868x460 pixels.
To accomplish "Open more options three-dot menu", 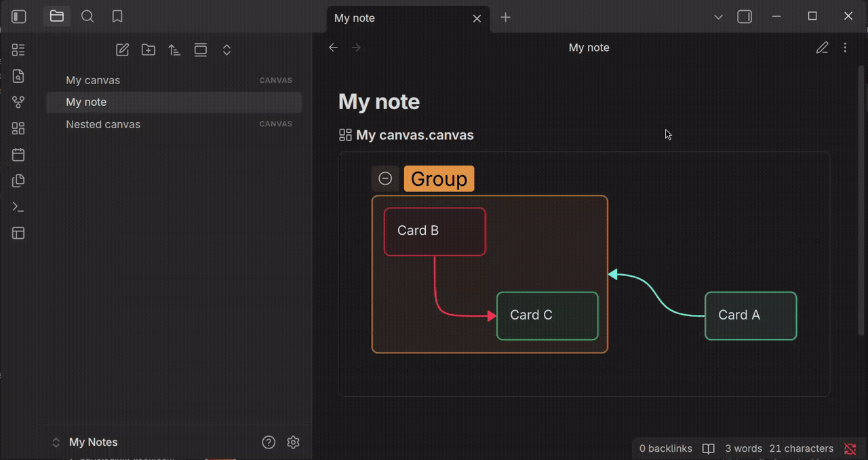I will [845, 47].
